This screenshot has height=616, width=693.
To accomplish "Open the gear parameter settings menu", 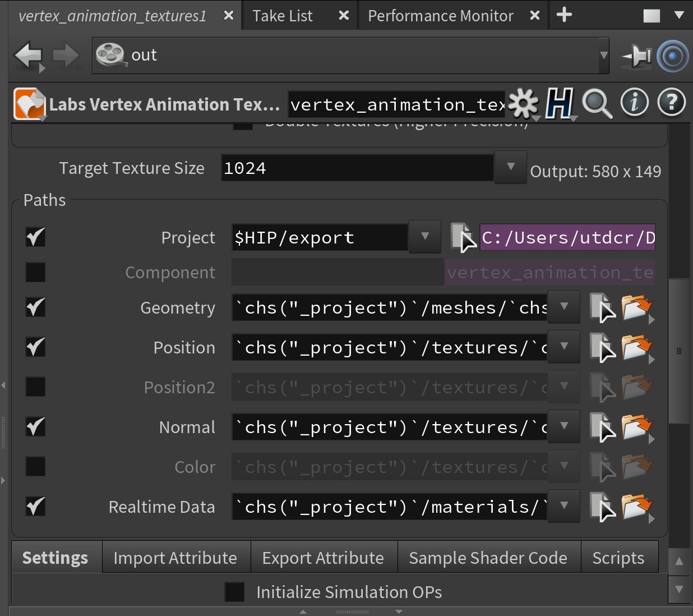I will coord(524,104).
